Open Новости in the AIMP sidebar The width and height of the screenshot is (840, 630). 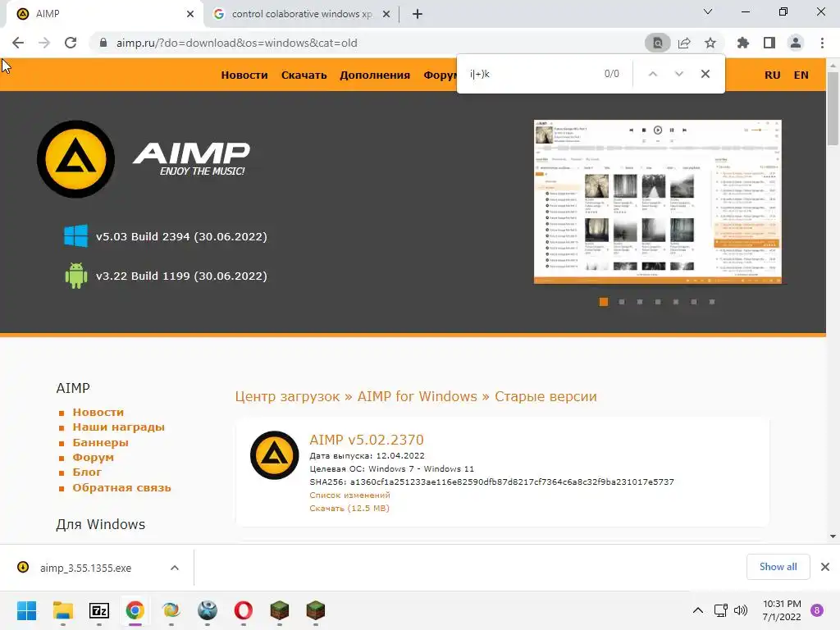tap(98, 412)
